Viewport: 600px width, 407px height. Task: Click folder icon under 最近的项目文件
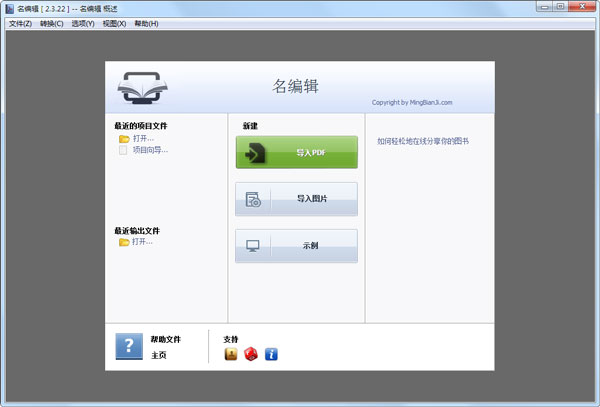(124, 138)
